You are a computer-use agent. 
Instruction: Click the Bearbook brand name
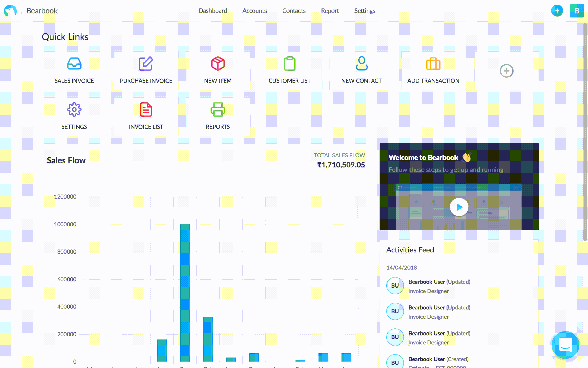[42, 11]
